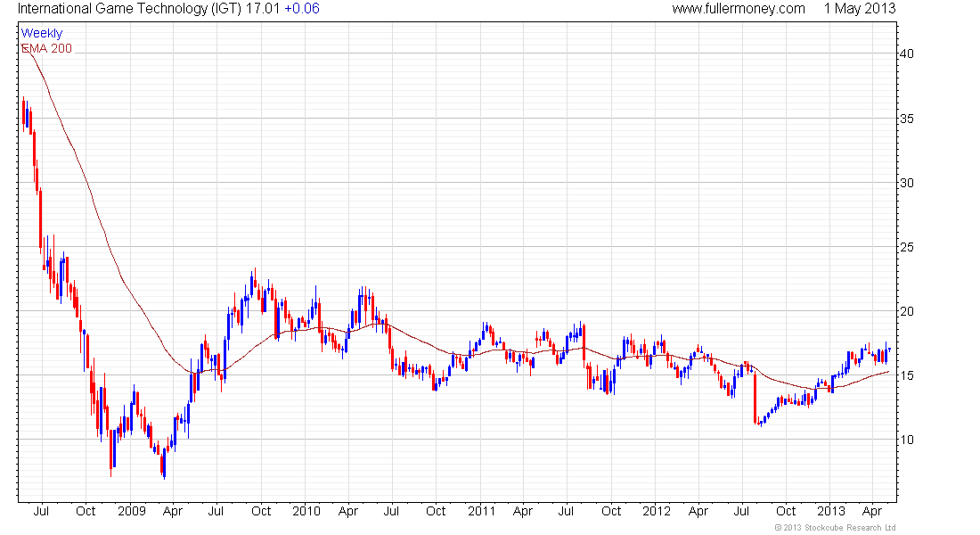Click the 1 May 2013 date label
This screenshot has width=980, height=535.
coord(860,9)
